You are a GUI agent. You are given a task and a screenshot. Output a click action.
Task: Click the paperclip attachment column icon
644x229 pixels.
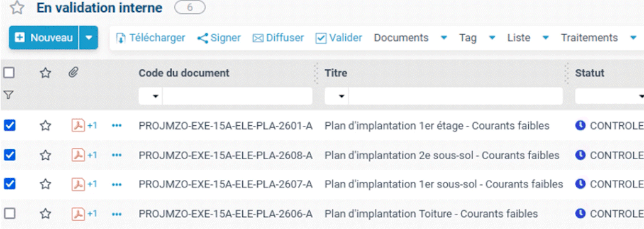pyautogui.click(x=73, y=73)
